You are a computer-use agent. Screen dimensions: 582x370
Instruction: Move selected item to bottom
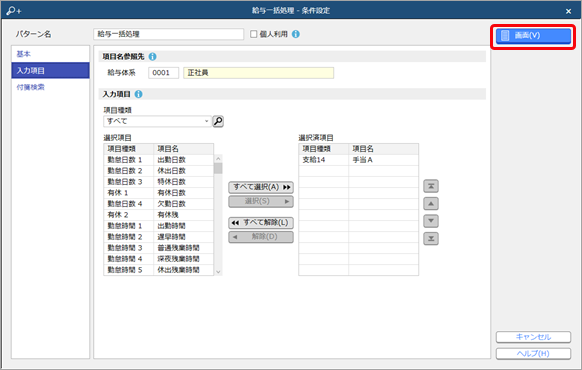click(x=431, y=238)
